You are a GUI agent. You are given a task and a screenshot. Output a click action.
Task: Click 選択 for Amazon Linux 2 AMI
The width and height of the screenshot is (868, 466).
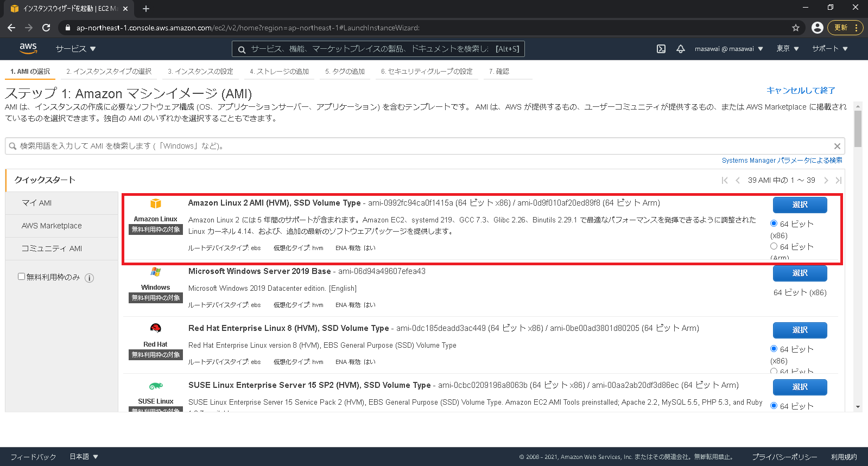click(x=800, y=205)
